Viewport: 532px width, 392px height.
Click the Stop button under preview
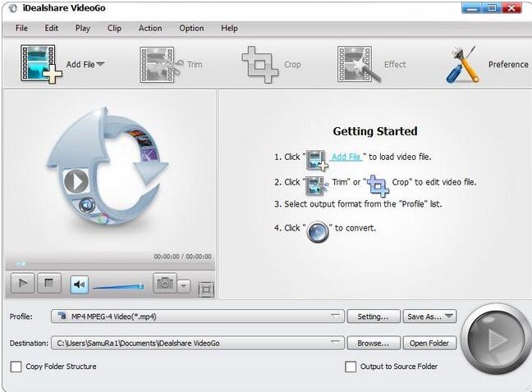(x=49, y=283)
